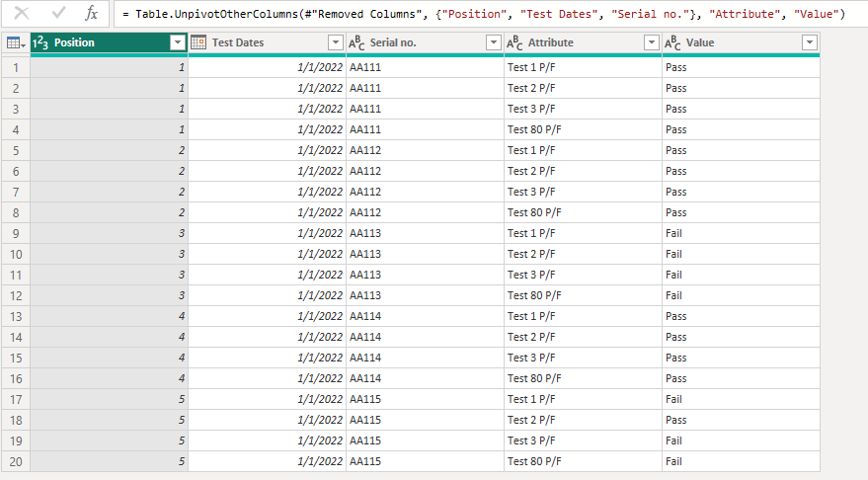Click Test 80 P/F in row 16
868x480 pixels.
(x=583, y=378)
